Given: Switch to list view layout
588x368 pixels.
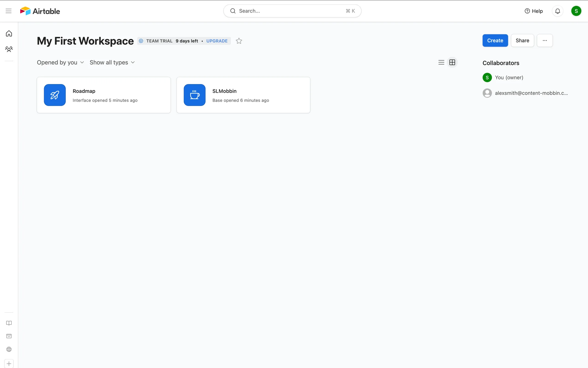Looking at the screenshot, I should point(441,63).
